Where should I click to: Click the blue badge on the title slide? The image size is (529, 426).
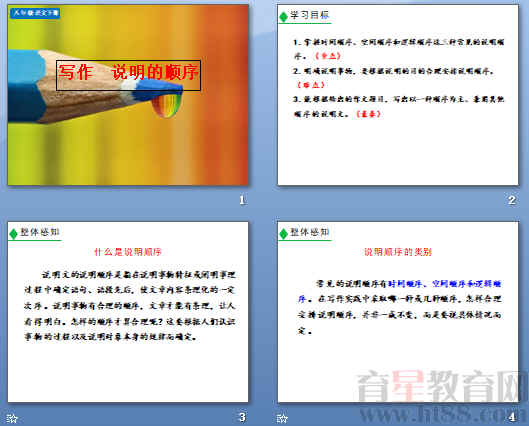[35, 13]
